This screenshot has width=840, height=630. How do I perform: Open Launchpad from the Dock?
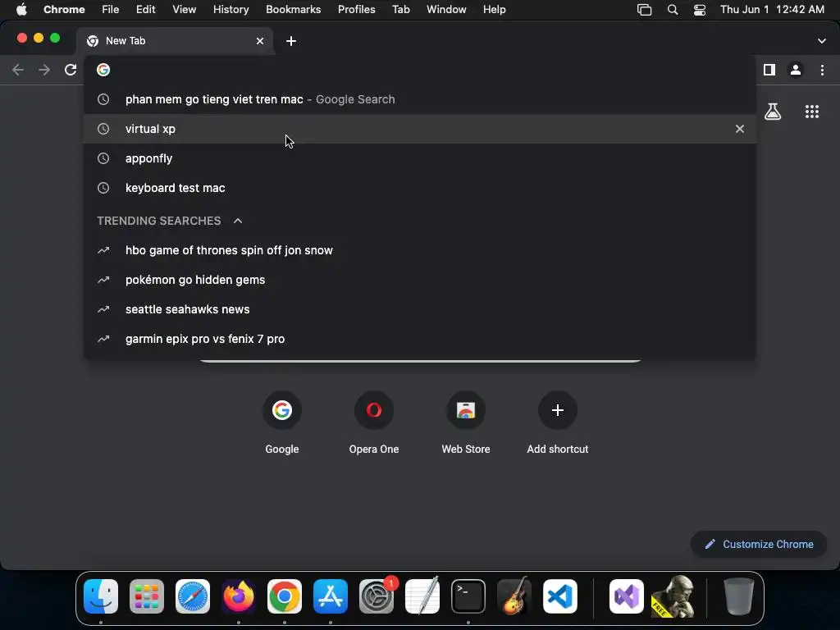tap(147, 596)
